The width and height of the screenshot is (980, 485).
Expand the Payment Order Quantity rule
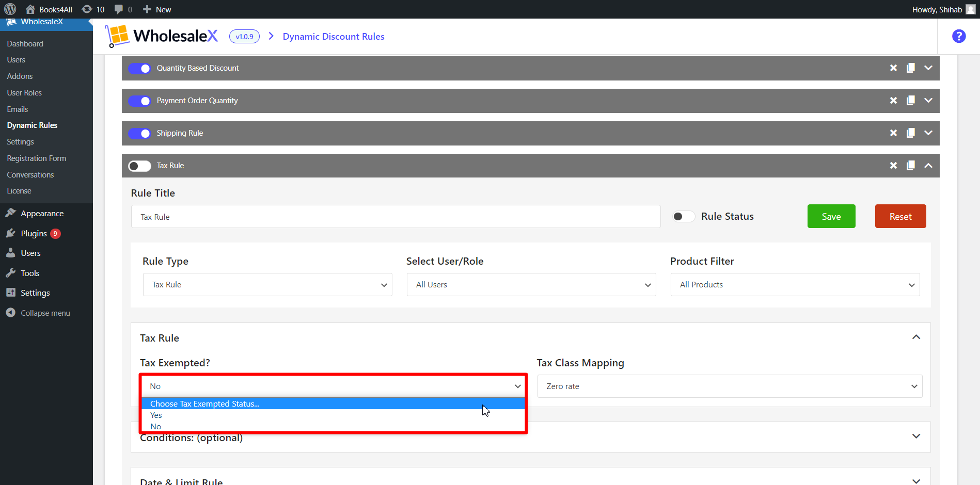point(928,101)
